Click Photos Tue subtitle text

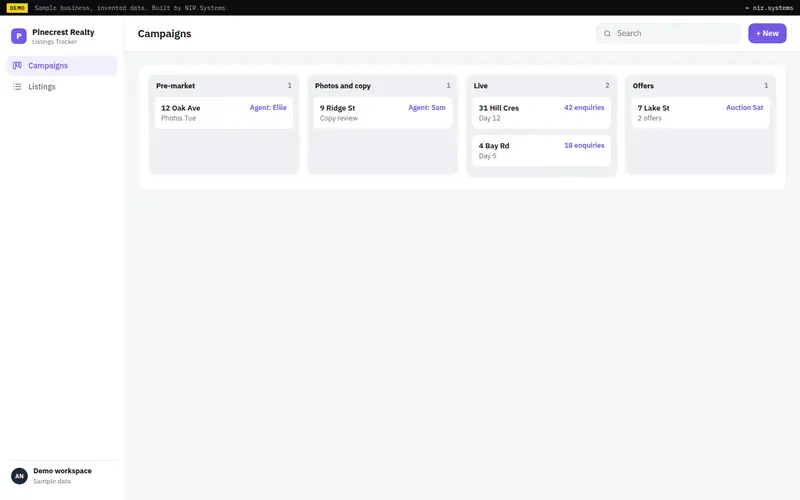coord(179,118)
